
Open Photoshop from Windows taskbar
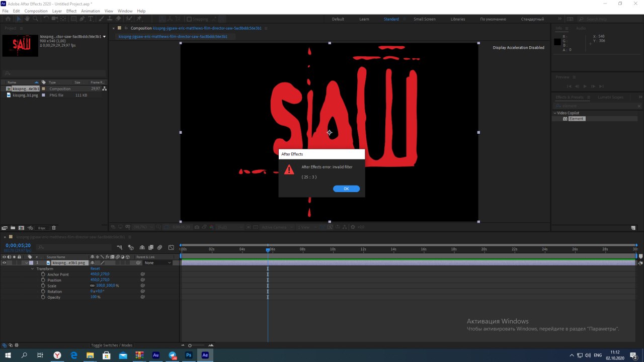189,355
